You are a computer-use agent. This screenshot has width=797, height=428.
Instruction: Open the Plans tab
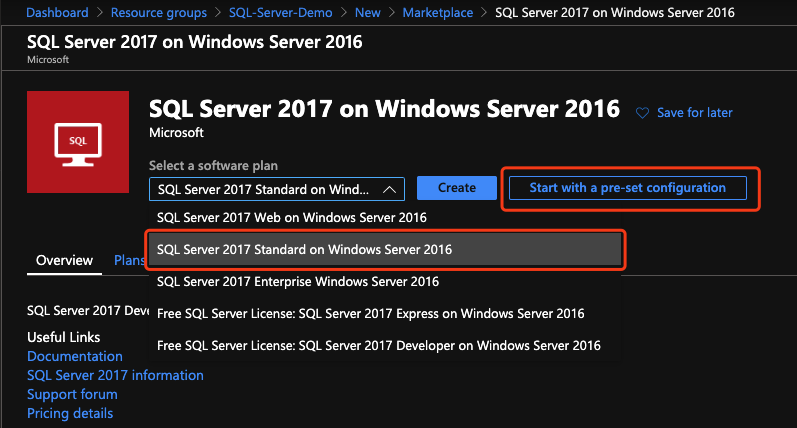coord(129,260)
